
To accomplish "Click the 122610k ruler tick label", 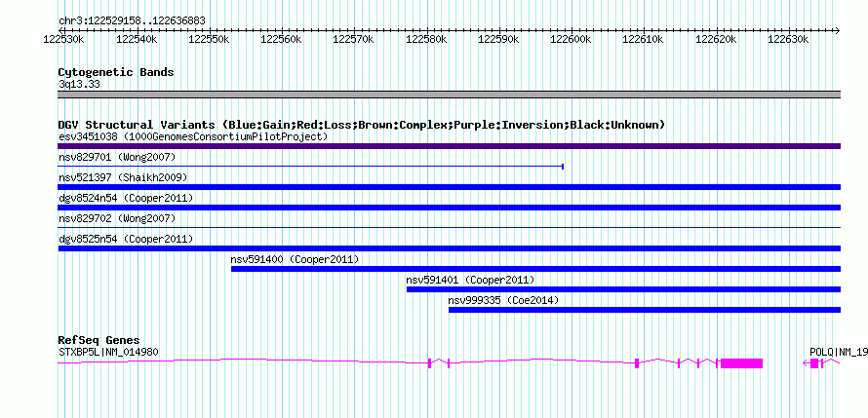I will (643, 39).
